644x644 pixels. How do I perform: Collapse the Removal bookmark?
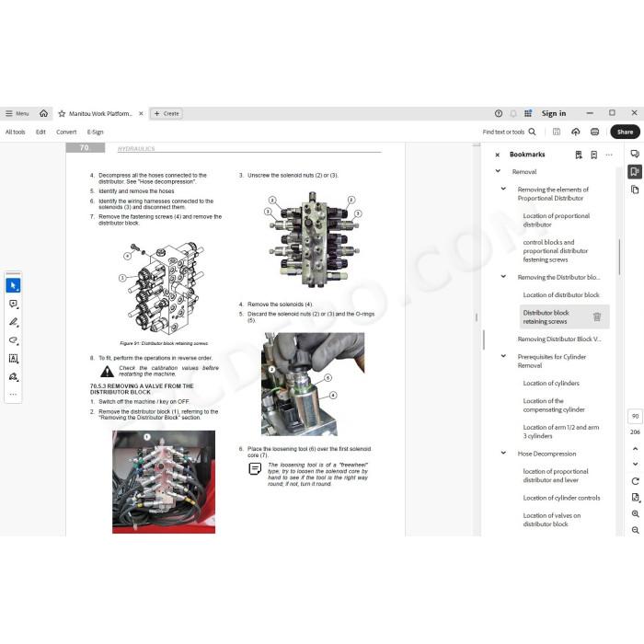pyautogui.click(x=498, y=171)
